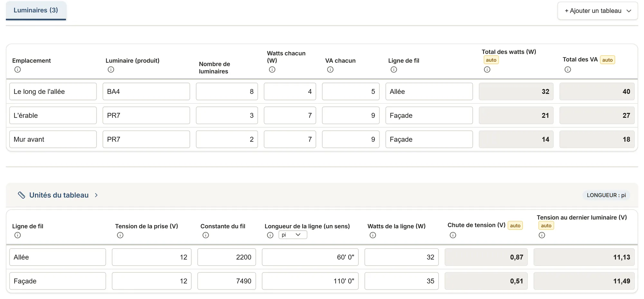
Task: Click the info icon under Constante du fil
Action: click(206, 235)
